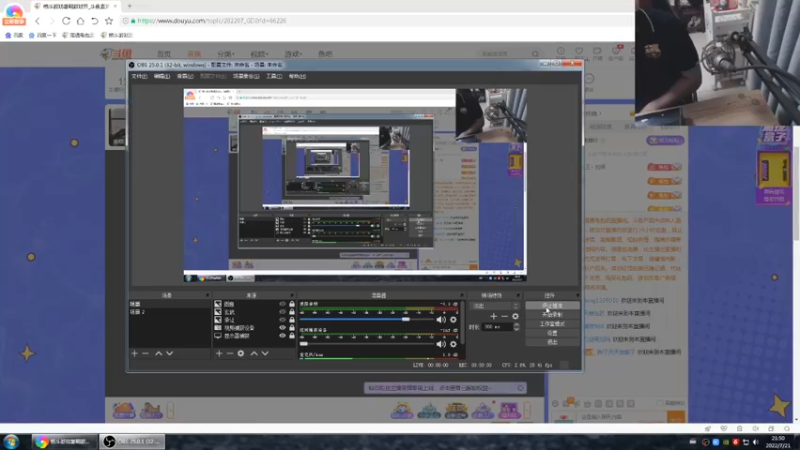Go back in the browser
This screenshot has height=450, width=800.
coord(37,21)
